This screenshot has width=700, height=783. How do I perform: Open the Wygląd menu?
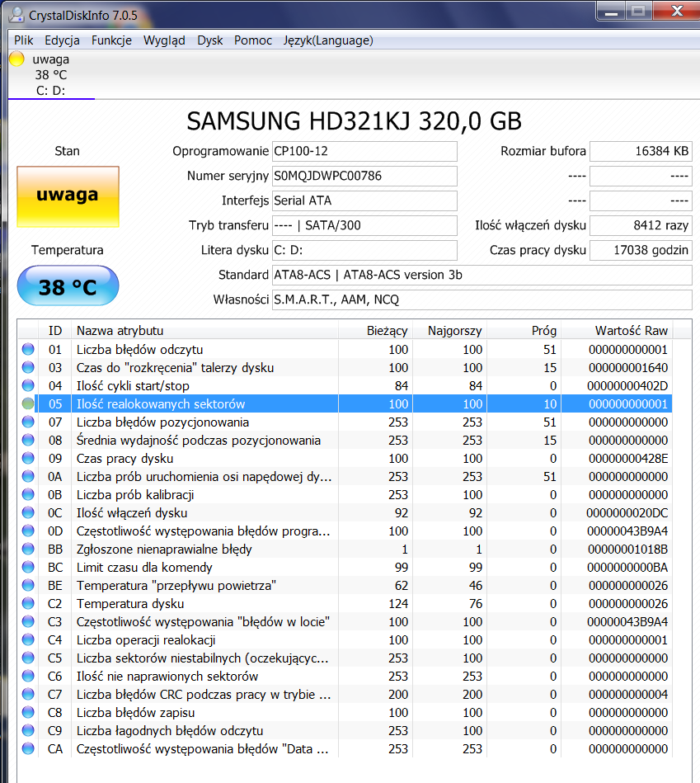164,40
